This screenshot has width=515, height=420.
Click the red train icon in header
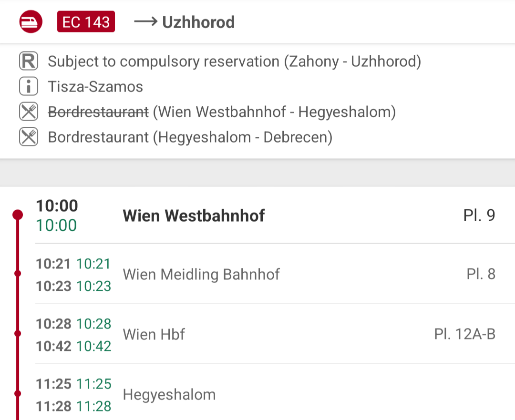31,21
